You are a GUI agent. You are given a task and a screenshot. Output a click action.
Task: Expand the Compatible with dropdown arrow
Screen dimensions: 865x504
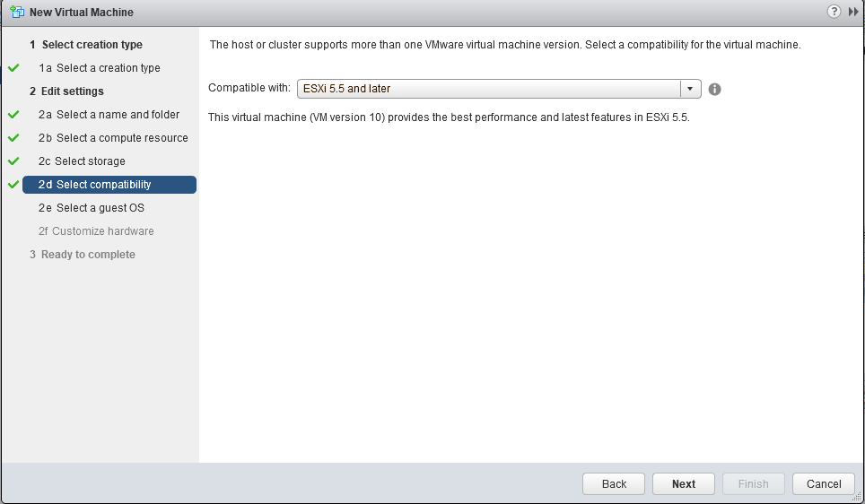coord(690,89)
